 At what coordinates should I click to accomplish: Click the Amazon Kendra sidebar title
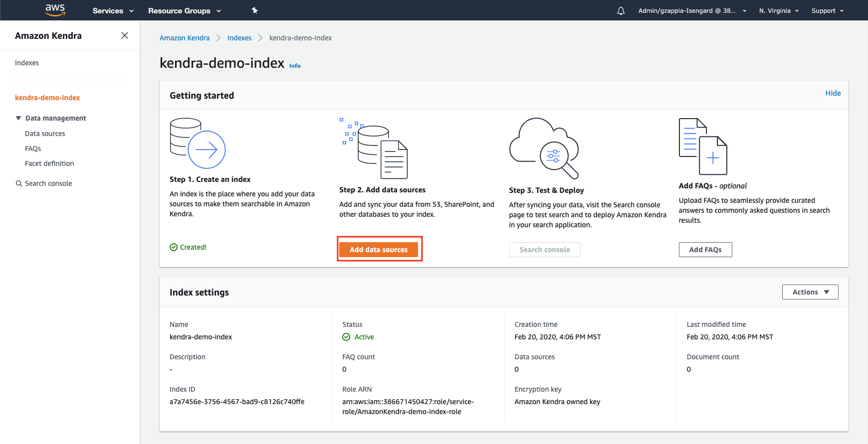48,36
